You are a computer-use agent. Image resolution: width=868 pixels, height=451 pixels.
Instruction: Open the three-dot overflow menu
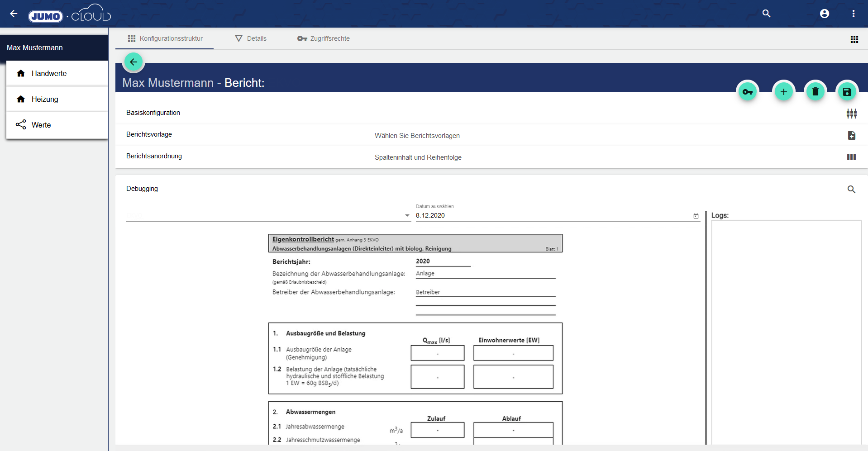[x=853, y=14]
